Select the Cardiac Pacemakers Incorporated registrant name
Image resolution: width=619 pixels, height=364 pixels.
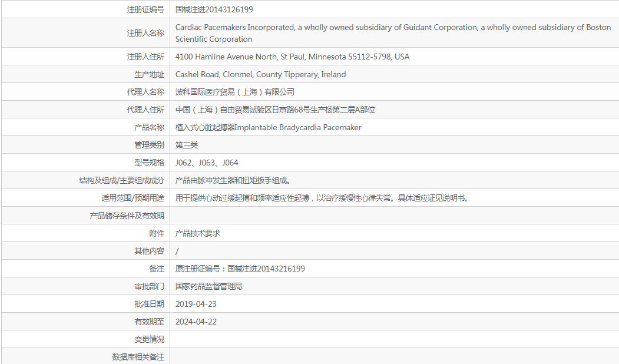[393, 33]
